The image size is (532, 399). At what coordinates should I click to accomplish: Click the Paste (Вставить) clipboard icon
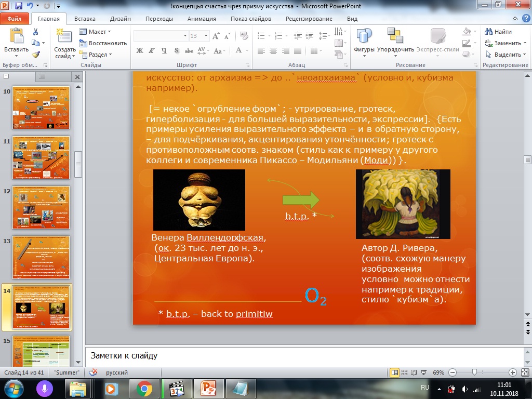(x=16, y=36)
